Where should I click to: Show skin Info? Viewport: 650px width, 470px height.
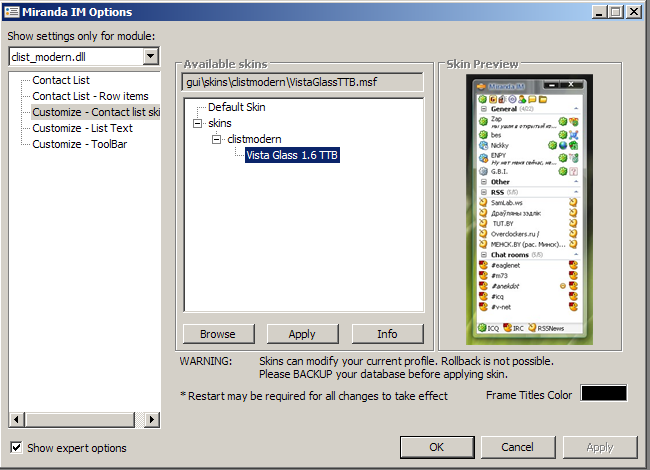(x=387, y=334)
